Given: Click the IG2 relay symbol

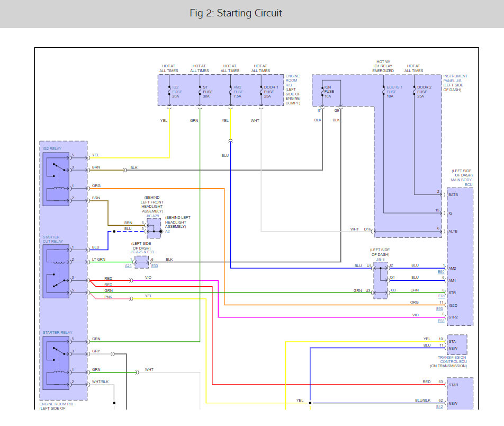Looking at the screenshot, I should (56, 180).
